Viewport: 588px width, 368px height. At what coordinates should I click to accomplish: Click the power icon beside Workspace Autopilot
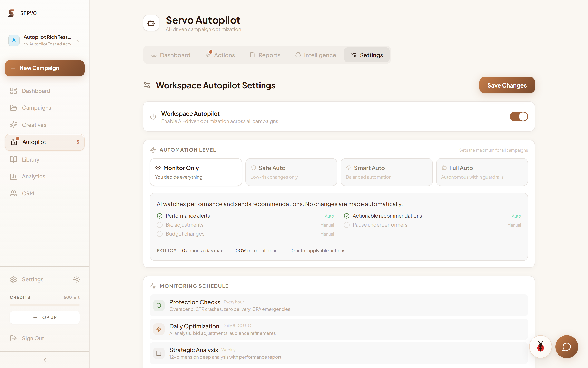tap(153, 117)
